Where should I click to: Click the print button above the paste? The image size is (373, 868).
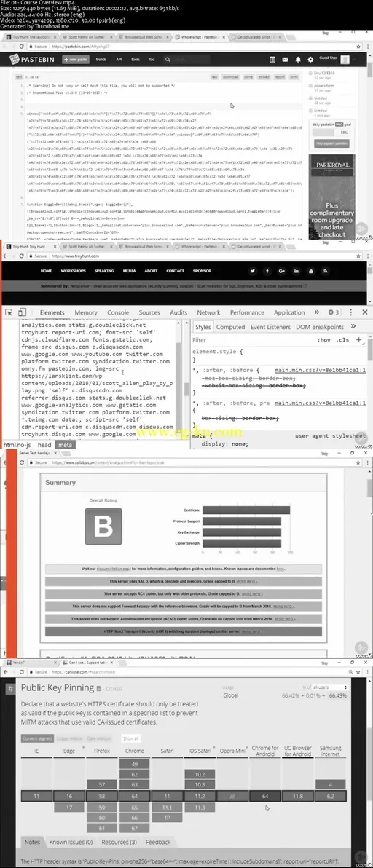[x=294, y=77]
